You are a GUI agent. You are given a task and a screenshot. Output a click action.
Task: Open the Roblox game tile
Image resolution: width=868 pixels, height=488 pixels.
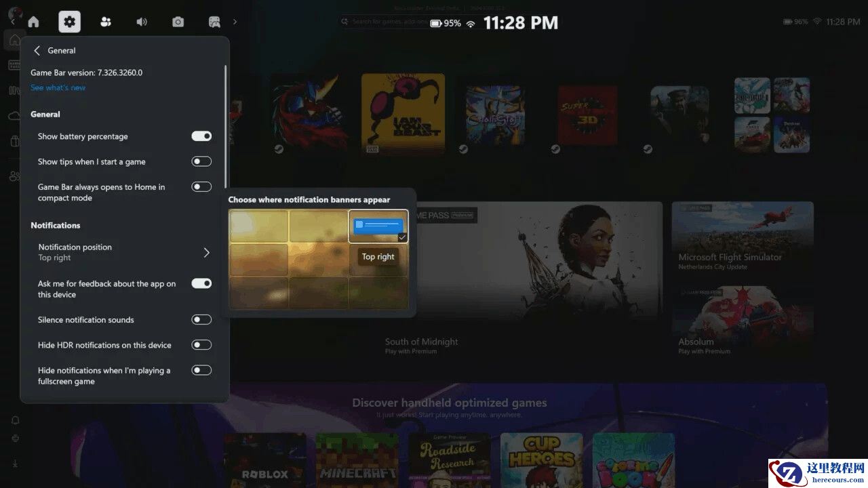pos(265,460)
